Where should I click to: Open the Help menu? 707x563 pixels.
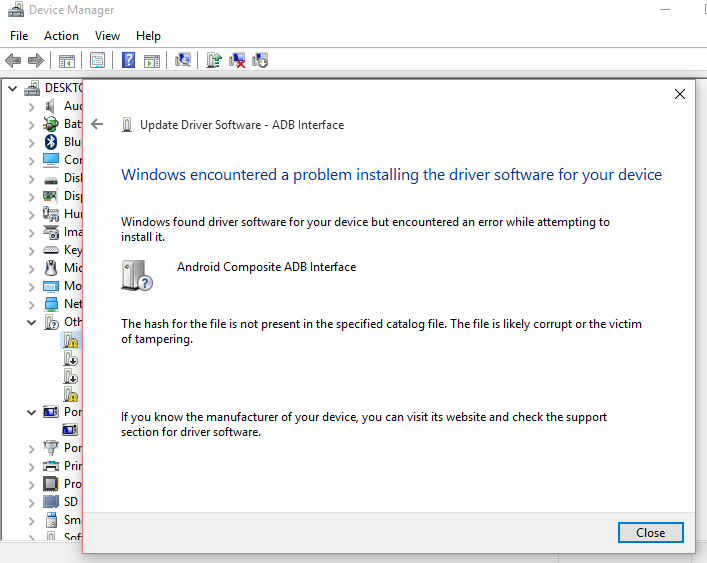coord(148,36)
